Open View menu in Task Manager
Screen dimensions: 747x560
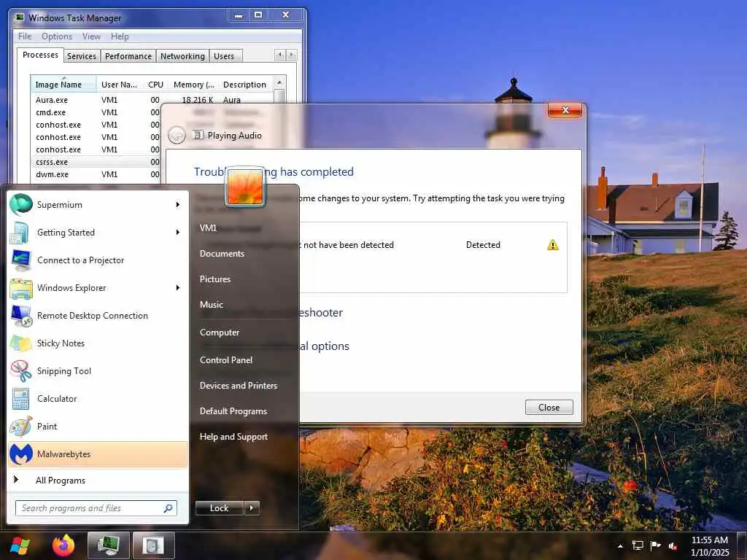coord(91,36)
